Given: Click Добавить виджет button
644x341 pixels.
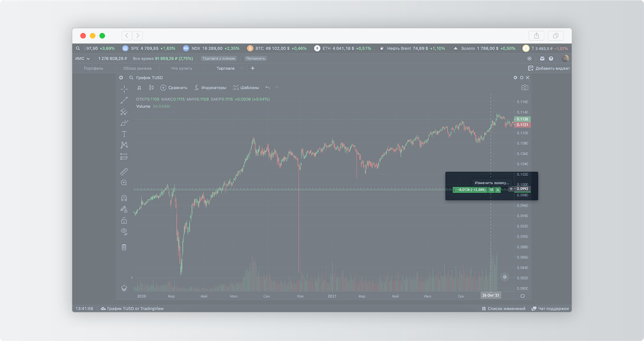Looking at the screenshot, I should 549,68.
